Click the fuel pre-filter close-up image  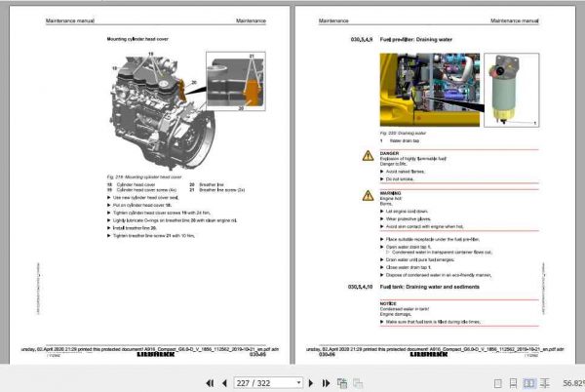tap(512, 90)
